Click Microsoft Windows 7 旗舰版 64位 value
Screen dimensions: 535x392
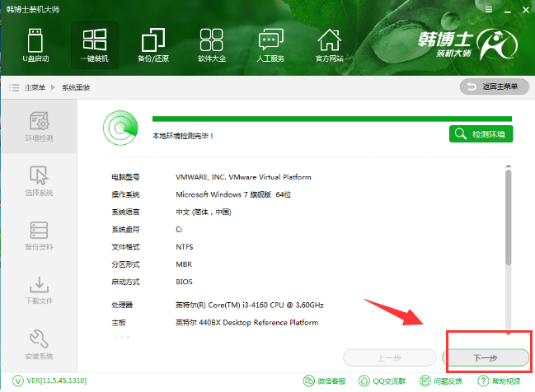233,194
